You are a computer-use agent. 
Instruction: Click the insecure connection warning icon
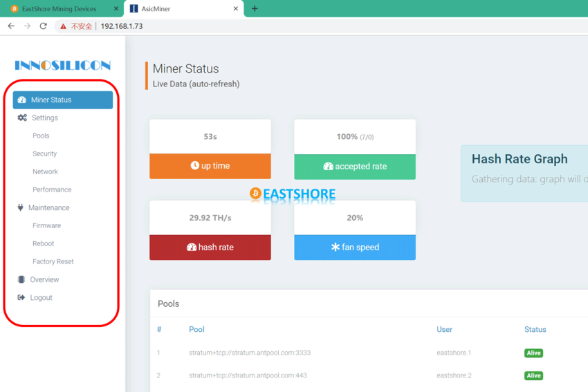pos(64,26)
